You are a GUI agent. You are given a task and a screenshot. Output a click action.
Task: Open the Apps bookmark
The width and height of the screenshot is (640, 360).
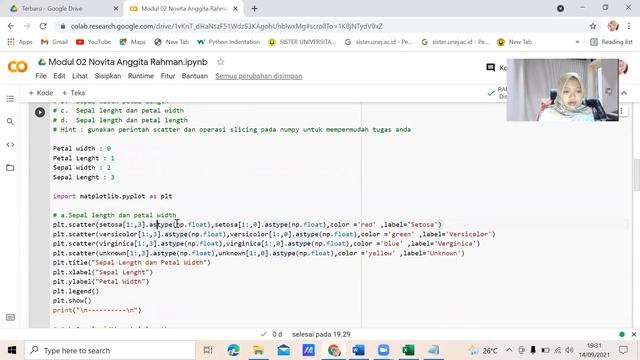click(20, 42)
